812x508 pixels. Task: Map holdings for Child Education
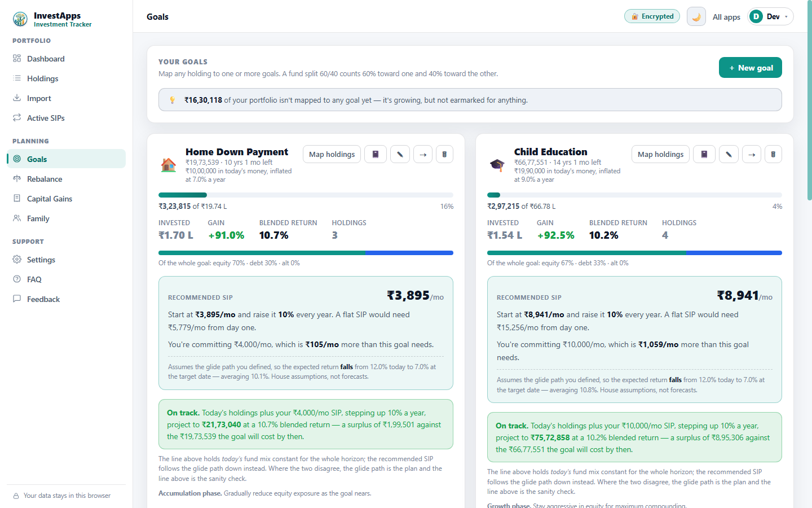coord(661,154)
